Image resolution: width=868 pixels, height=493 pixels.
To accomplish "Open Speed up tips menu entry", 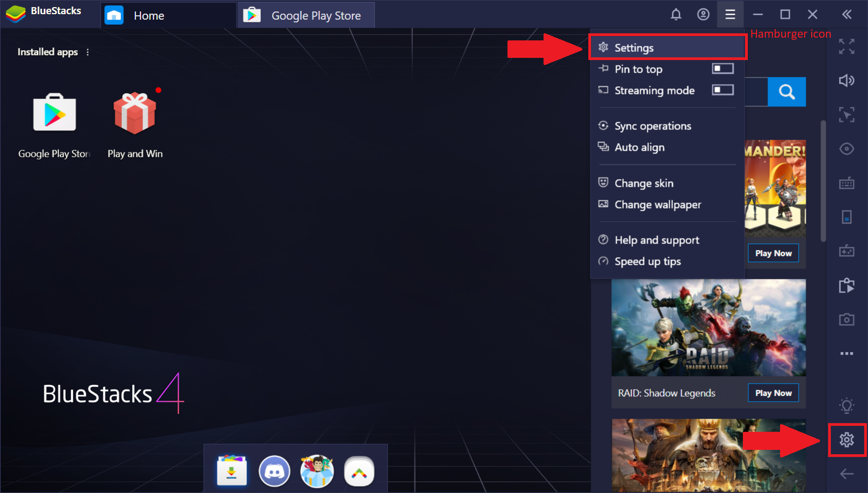I will 668,262.
